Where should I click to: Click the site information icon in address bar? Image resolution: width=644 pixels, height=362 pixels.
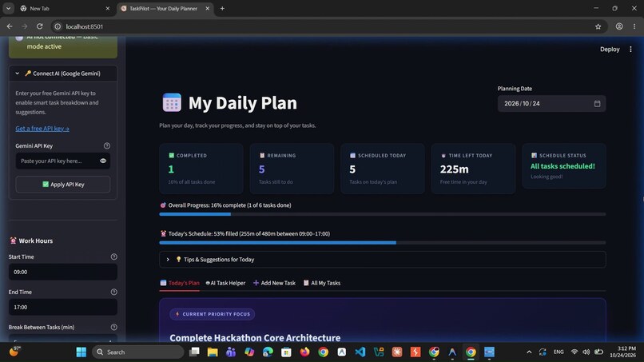pos(58,26)
